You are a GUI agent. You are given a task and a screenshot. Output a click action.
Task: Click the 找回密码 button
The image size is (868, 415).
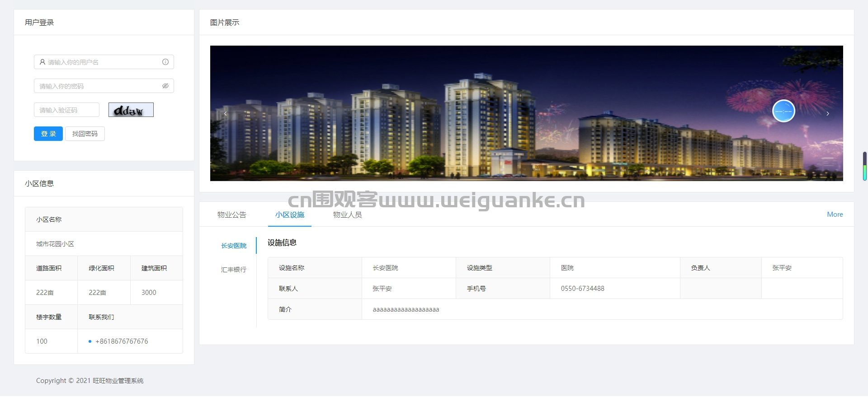point(85,134)
